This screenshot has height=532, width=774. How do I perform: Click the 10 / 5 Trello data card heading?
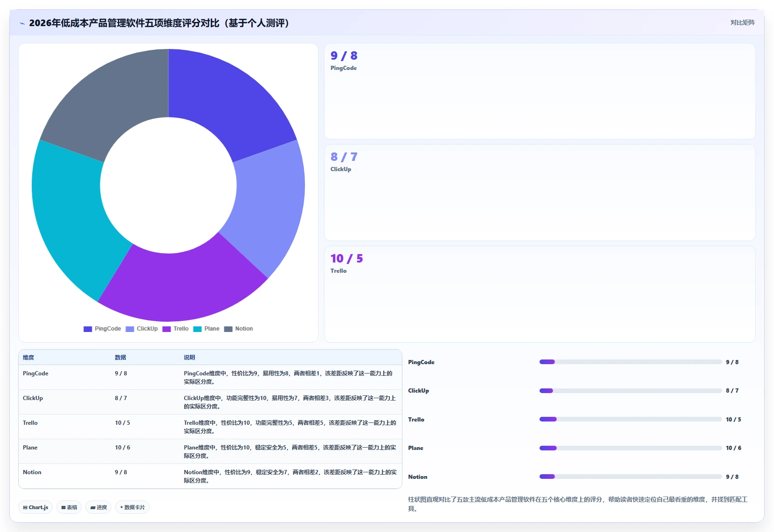coord(347,259)
